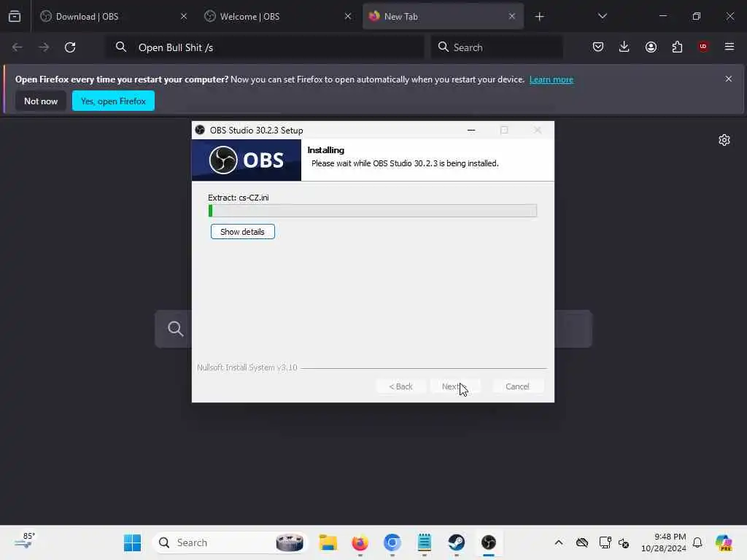Open the display/network tray icon
The image size is (747, 560).
(605, 542)
